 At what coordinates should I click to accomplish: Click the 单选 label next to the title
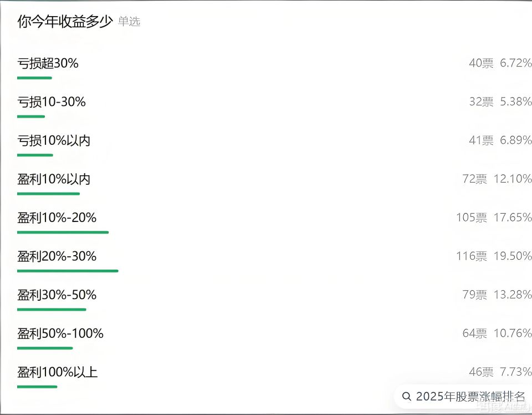(129, 22)
